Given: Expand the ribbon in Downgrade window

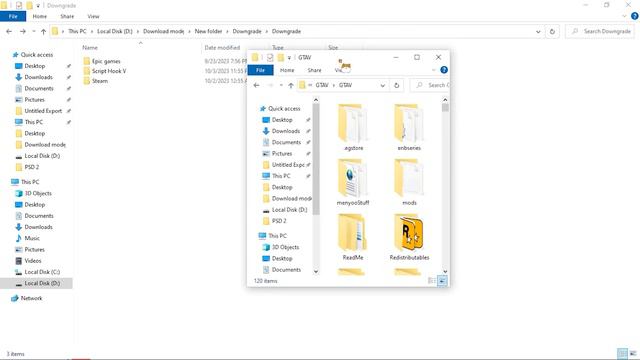Looking at the screenshot, I should (x=624, y=16).
